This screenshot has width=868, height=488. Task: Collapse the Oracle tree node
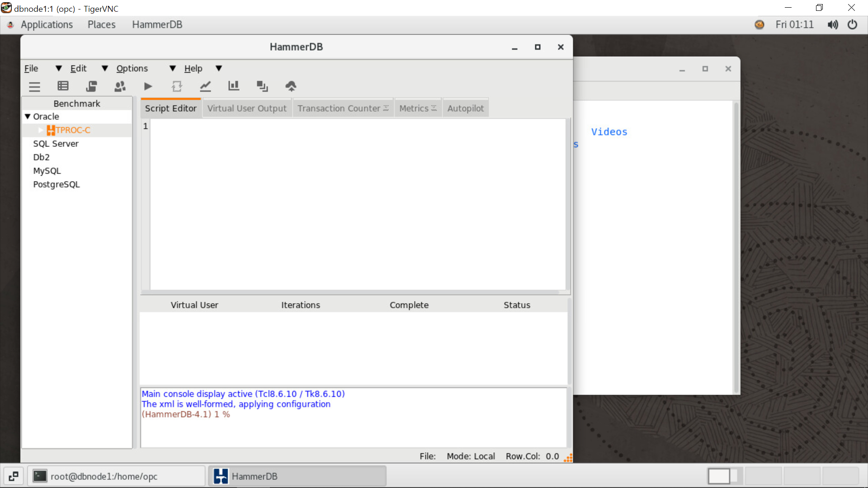pyautogui.click(x=28, y=117)
